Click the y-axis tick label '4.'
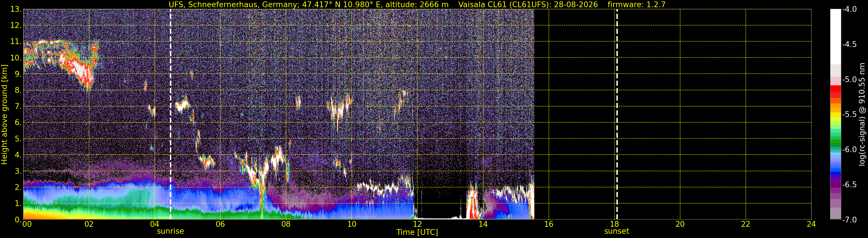 tap(18, 155)
